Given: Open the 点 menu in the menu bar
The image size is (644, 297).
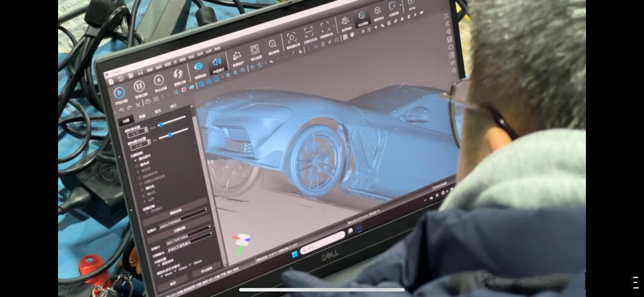Looking at the screenshot, I should click(175, 62).
